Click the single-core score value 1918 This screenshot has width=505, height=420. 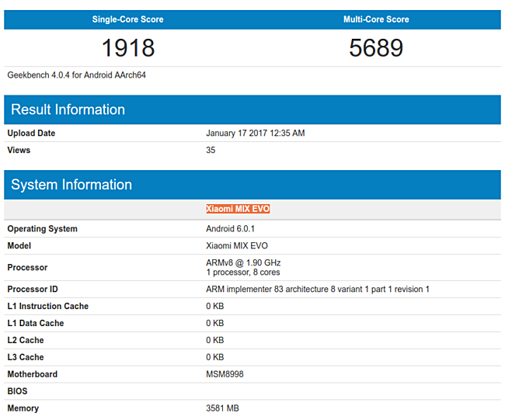click(x=128, y=48)
